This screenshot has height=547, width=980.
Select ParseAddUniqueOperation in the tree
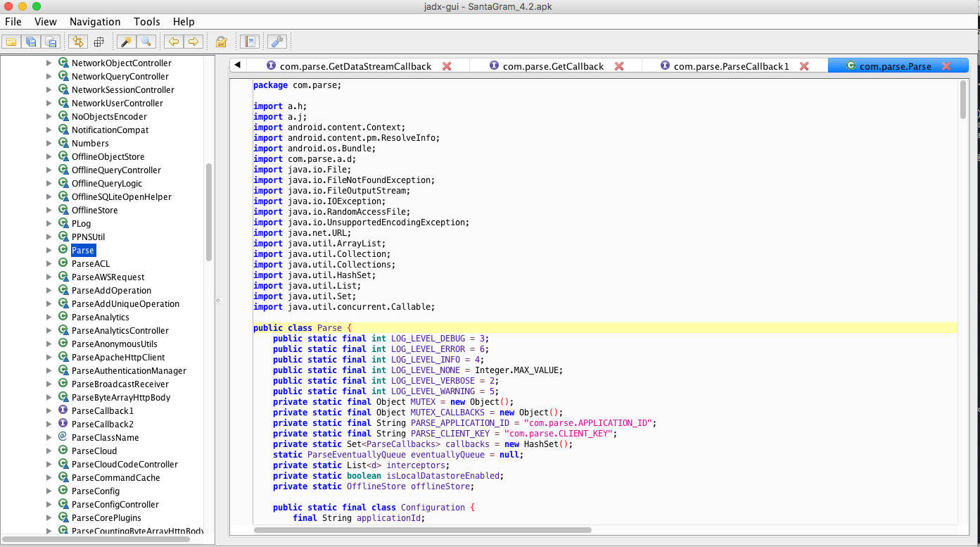click(x=125, y=303)
